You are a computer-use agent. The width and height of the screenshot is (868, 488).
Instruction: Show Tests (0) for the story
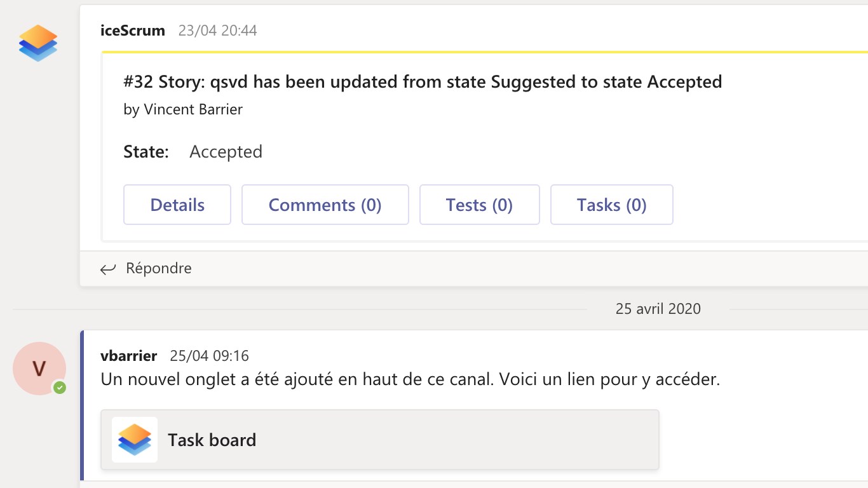coord(479,205)
